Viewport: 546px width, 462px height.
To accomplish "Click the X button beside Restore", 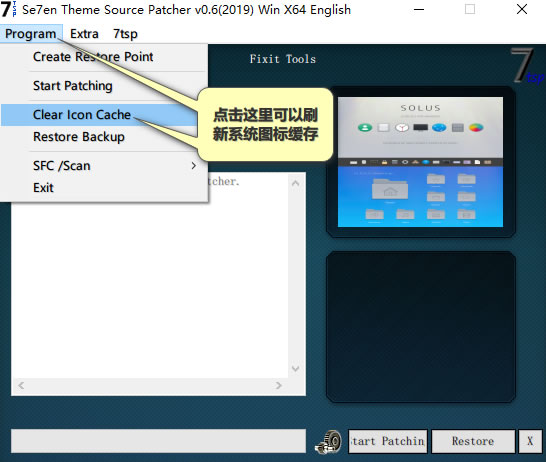I will pos(530,441).
